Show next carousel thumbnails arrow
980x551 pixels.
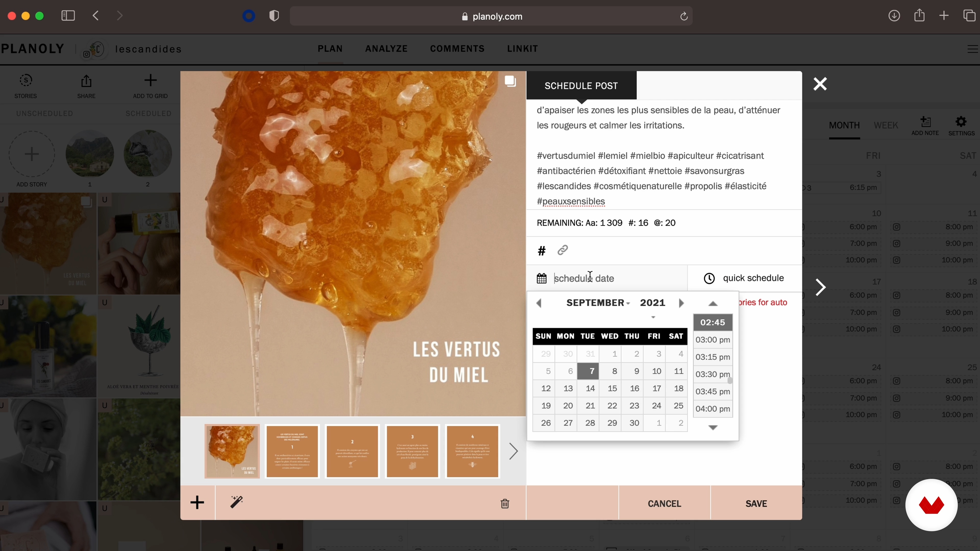tap(513, 451)
